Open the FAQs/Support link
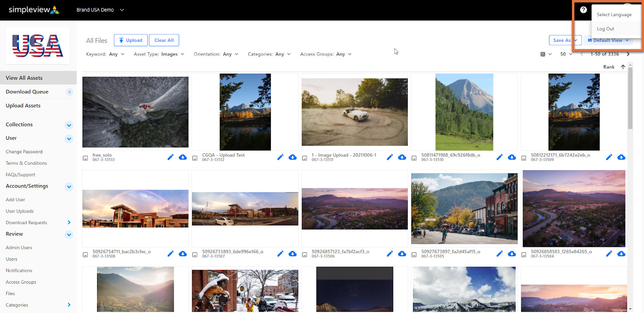 21,175
